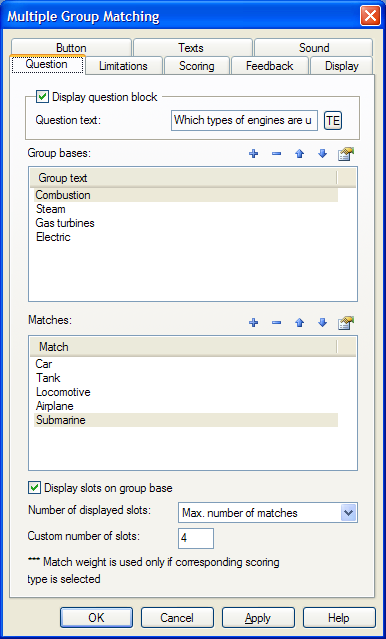Select the Airplane match row
The height and width of the screenshot is (639, 386).
[186, 406]
